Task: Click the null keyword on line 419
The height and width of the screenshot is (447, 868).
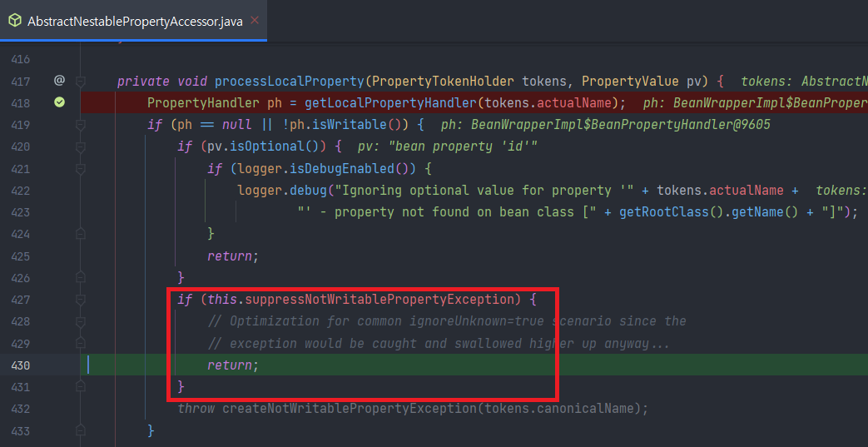Action: point(236,125)
